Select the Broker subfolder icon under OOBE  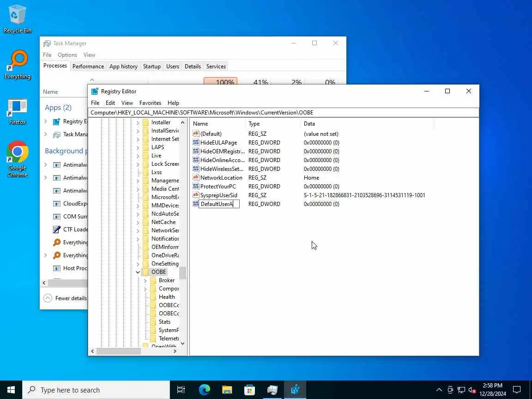(x=153, y=280)
